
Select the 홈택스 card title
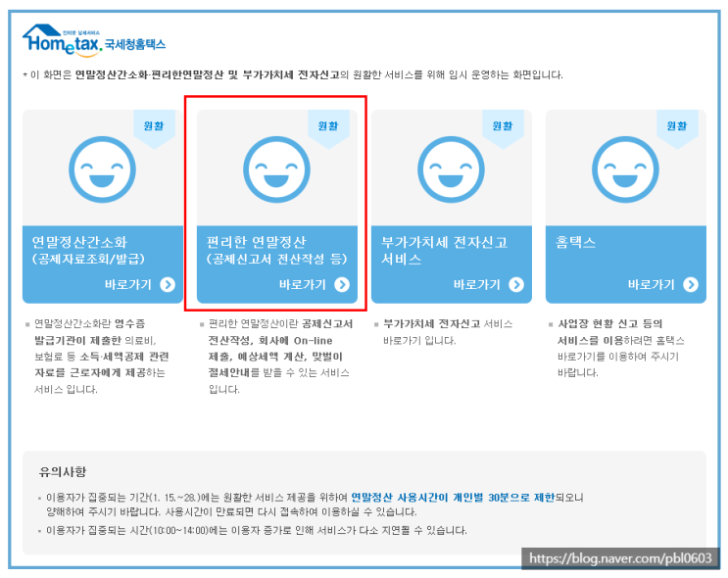(576, 242)
